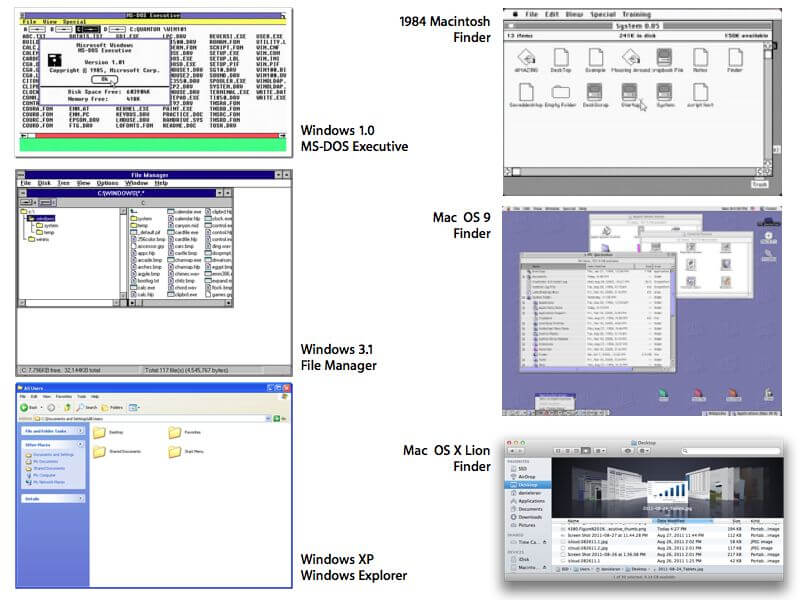Screen dimensions: 800x600
Task: Click Quick Look eye icon in Lion Finder
Action: tap(628, 451)
